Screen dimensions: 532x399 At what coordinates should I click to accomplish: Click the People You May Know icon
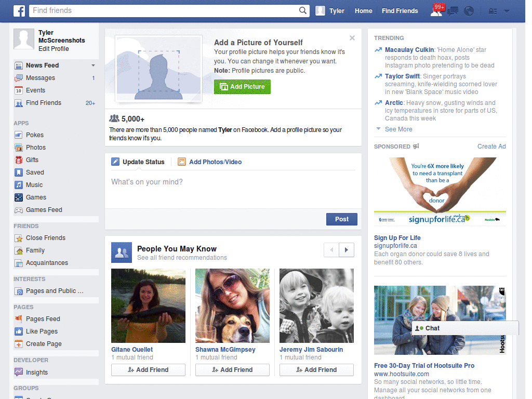[122, 252]
